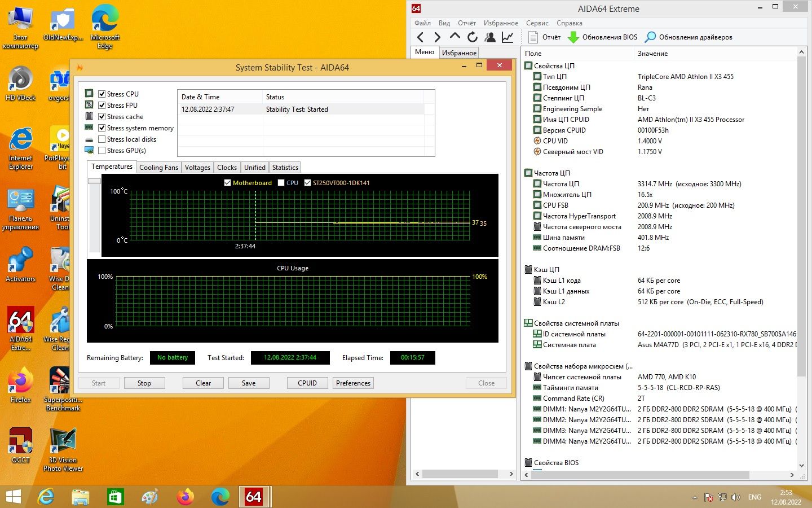Select the Microsoft Edge desktop icon
This screenshot has width=812, height=508.
[x=105, y=28]
